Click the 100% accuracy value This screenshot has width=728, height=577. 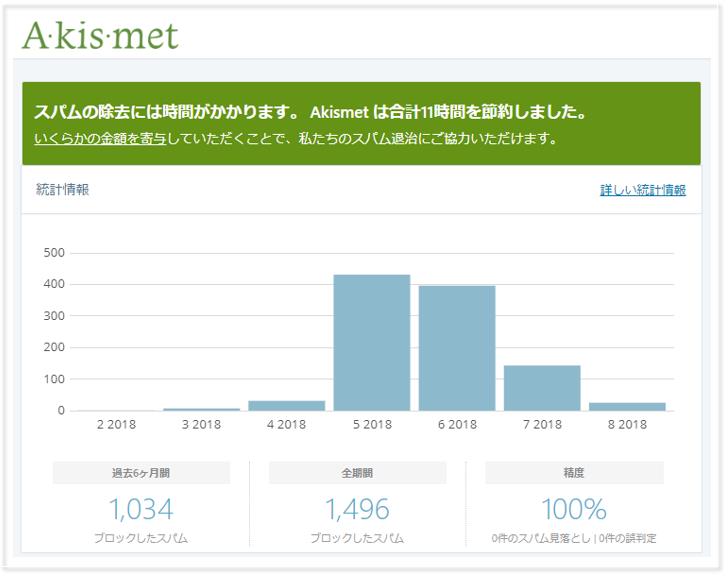coord(574,509)
